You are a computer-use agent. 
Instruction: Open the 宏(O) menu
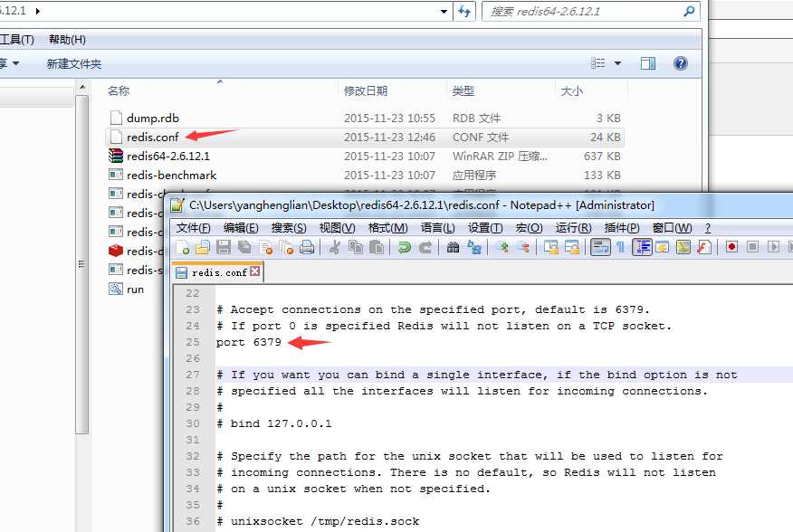click(529, 228)
